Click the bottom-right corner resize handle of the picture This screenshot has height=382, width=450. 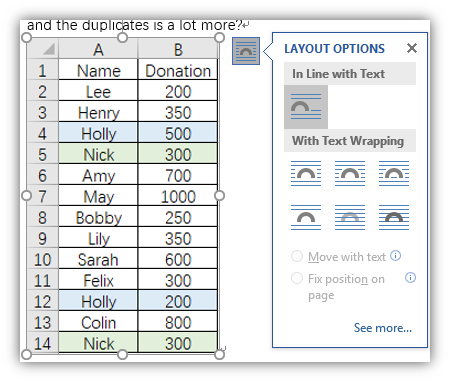[x=219, y=354]
